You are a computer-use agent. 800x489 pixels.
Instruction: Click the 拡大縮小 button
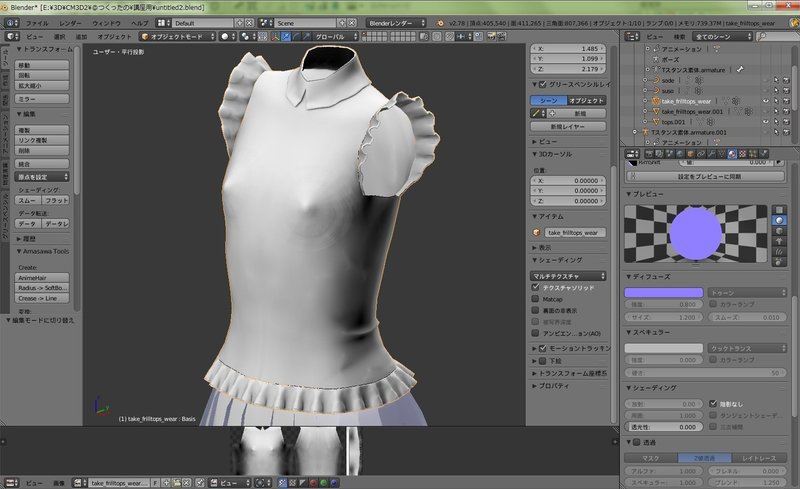[42, 86]
